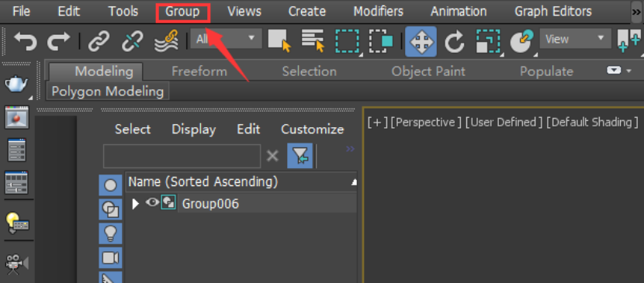Switch to the Freeform ribbon tab

coord(199,71)
